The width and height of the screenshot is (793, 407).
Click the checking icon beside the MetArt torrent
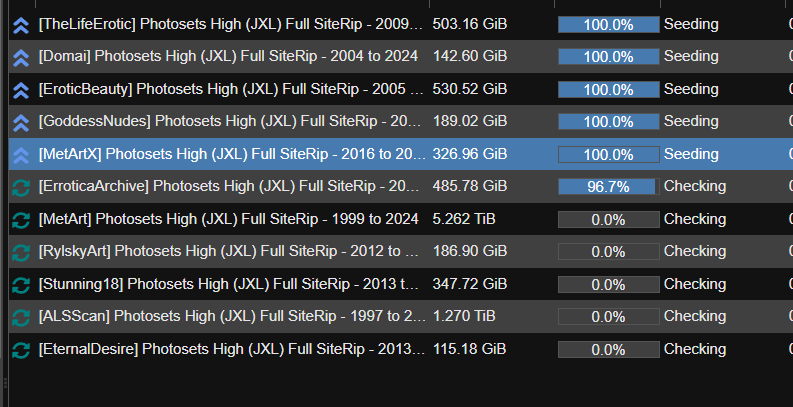(20, 219)
